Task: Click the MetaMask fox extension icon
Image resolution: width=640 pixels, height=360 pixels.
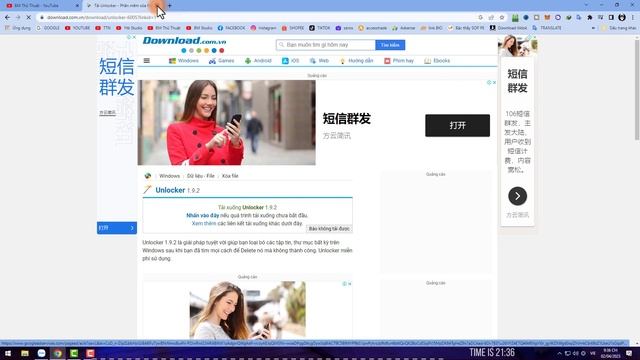Action: point(547,18)
